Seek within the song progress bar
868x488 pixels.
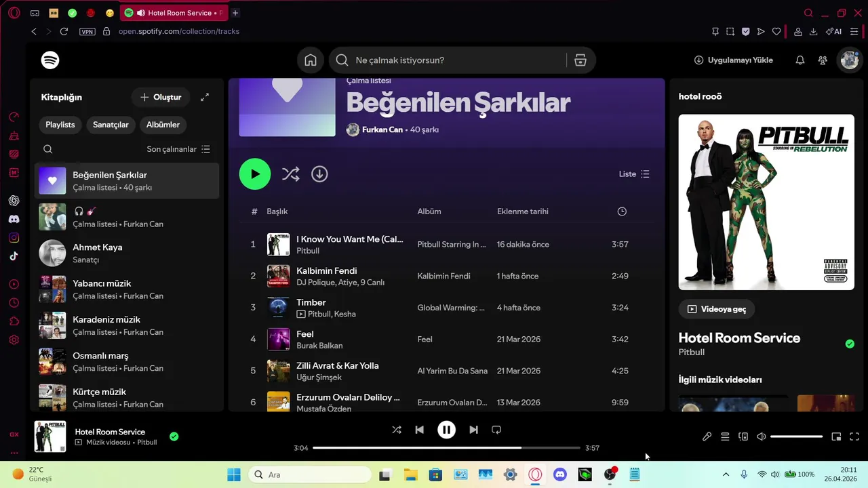click(446, 448)
